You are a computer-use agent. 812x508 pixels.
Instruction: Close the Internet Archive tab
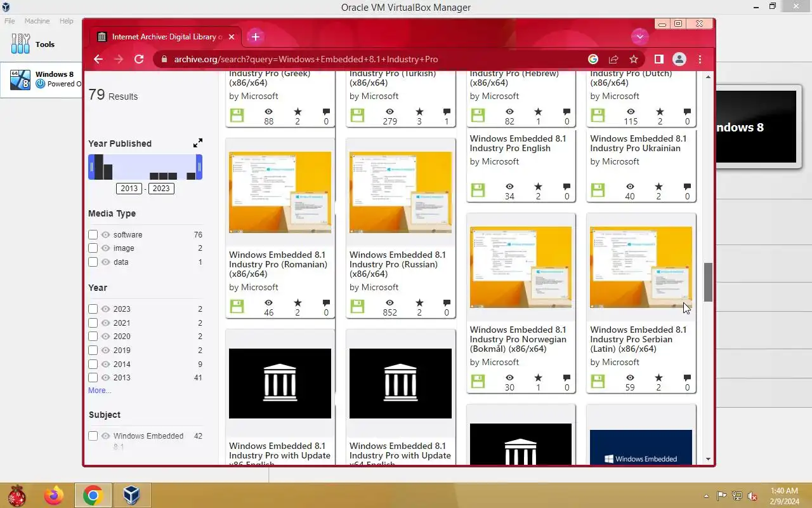pyautogui.click(x=232, y=37)
